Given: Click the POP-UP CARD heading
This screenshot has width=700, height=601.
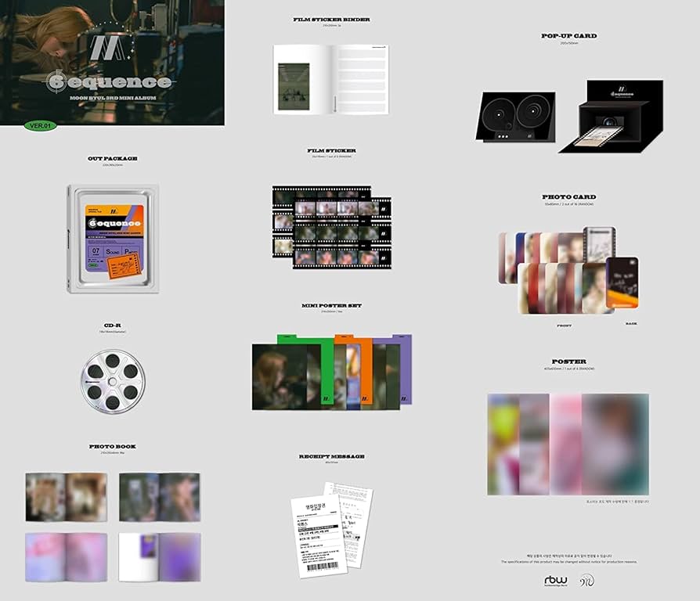Looking at the screenshot, I should [x=568, y=36].
